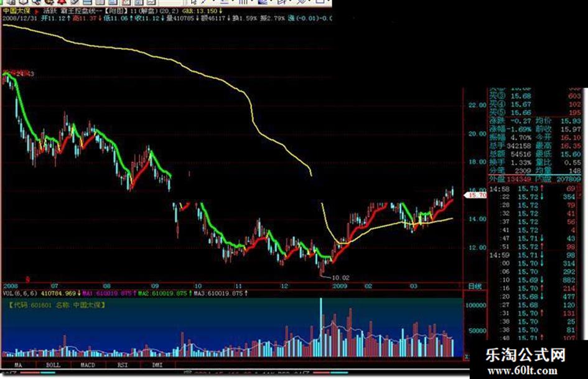
Task: Click the 外盘 value 134349
Action: [520, 179]
